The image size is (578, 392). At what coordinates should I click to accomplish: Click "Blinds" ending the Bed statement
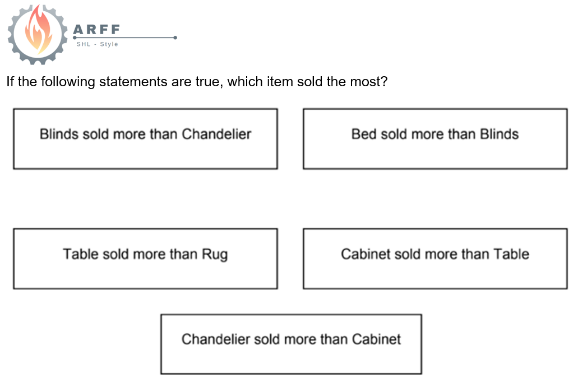[x=499, y=134]
